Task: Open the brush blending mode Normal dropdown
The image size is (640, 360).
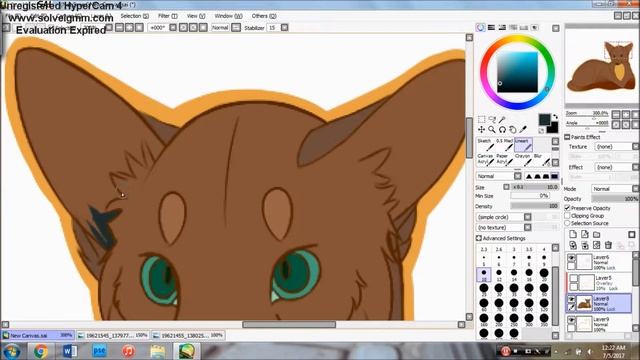Action: [499, 176]
